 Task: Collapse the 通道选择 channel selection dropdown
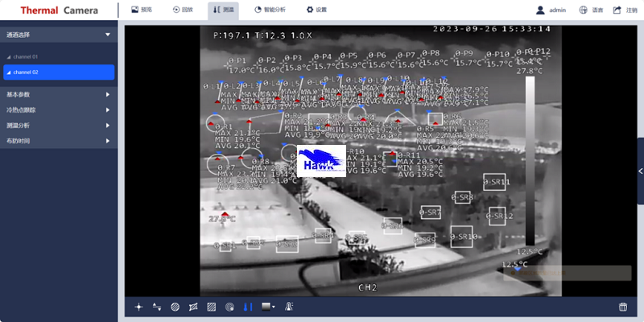tap(107, 35)
